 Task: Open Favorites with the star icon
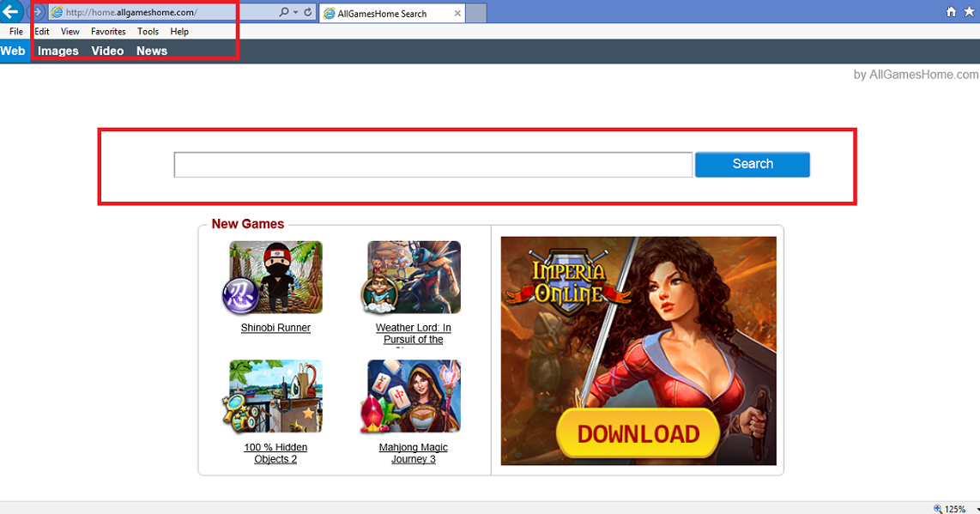click(x=970, y=12)
